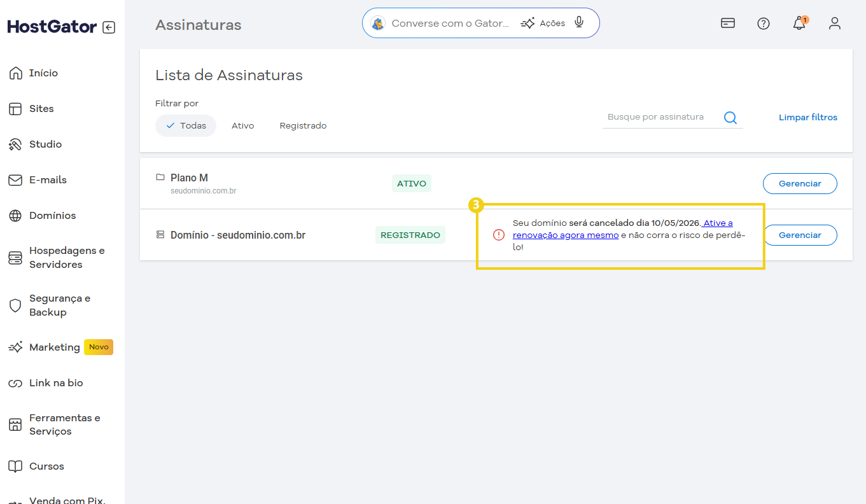
Task: Open Segurança e Backup section
Action: 59,305
